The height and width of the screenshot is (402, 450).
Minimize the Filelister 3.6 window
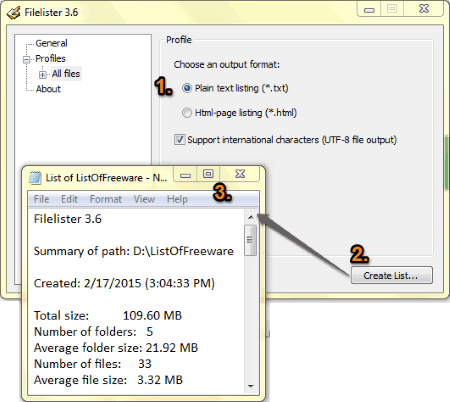369,9
